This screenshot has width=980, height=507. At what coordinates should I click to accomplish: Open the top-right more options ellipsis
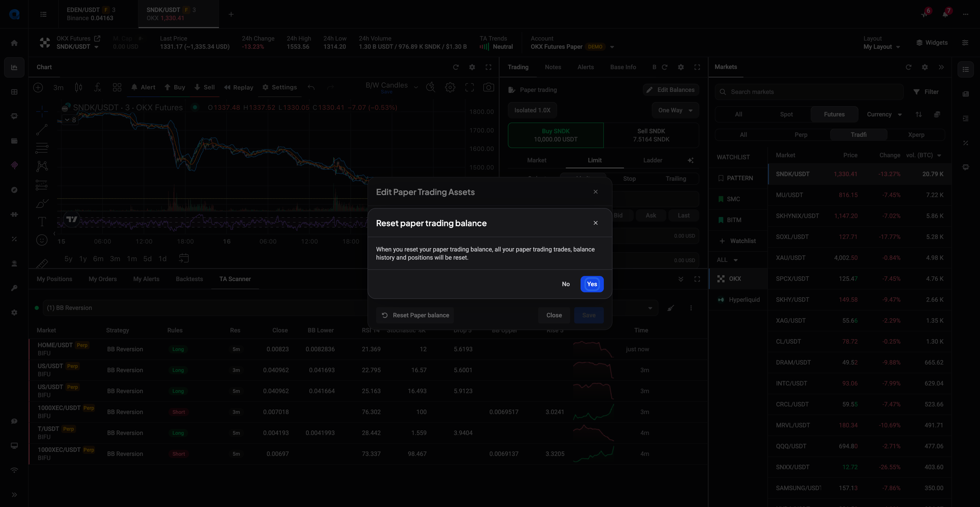[965, 14]
